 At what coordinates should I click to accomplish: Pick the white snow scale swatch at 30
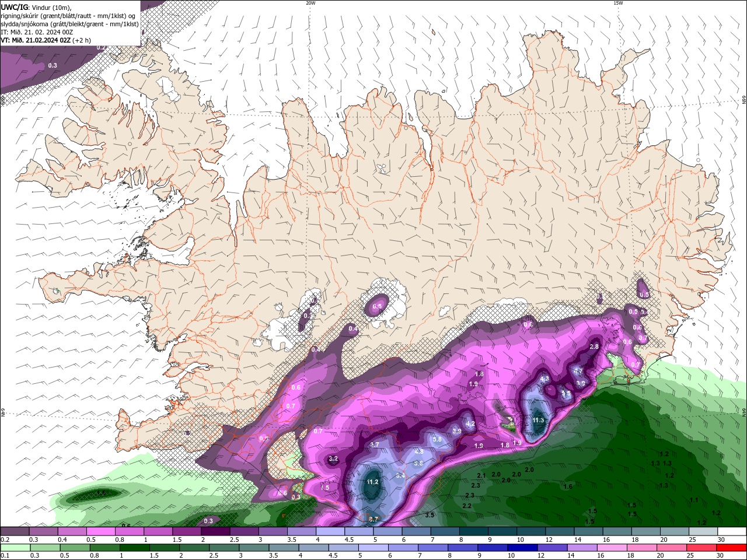(x=731, y=531)
